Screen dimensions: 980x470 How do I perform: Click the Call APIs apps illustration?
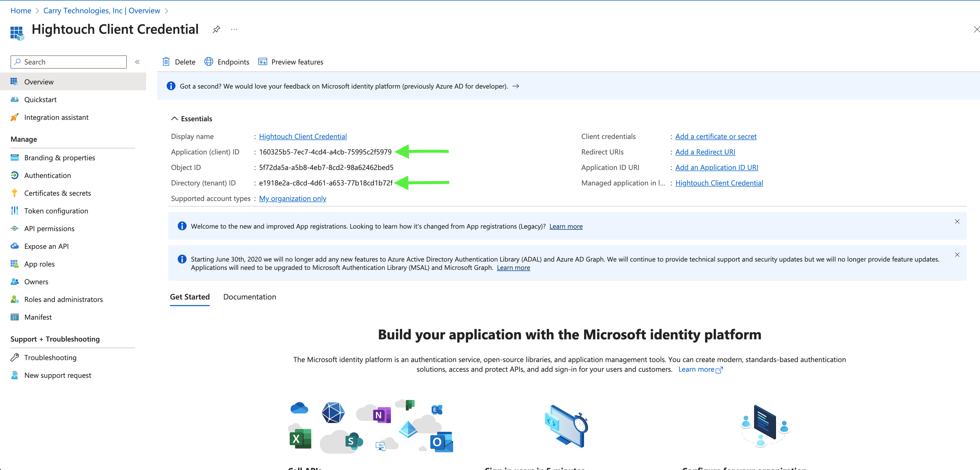tap(370, 427)
